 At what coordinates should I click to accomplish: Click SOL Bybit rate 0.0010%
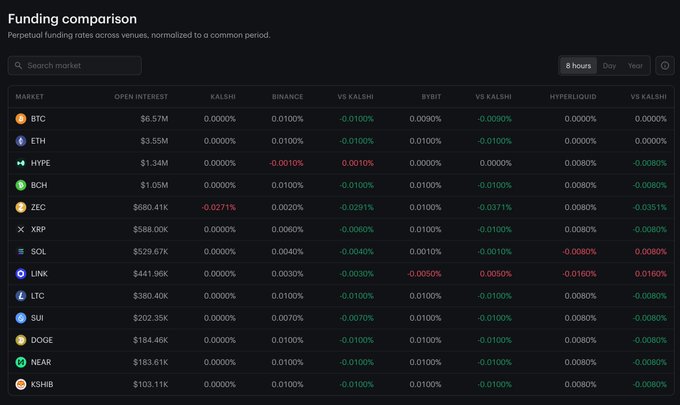coord(425,251)
